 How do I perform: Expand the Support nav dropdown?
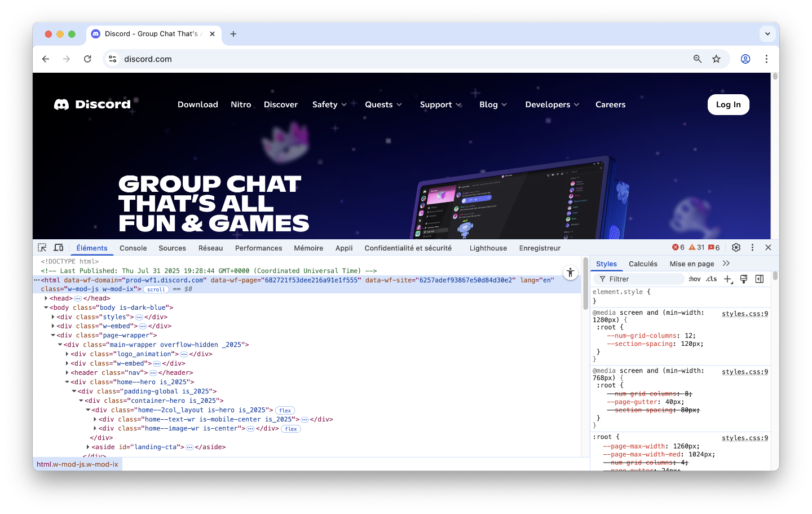click(441, 104)
